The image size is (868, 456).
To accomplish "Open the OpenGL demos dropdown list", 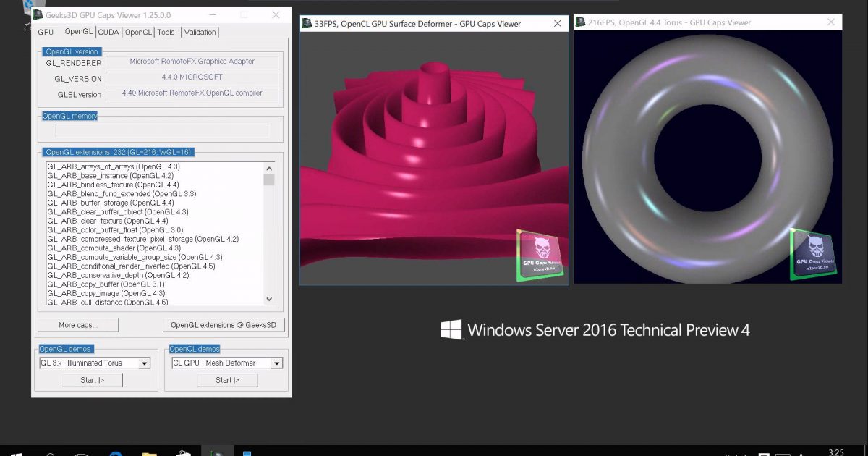I will [x=144, y=363].
